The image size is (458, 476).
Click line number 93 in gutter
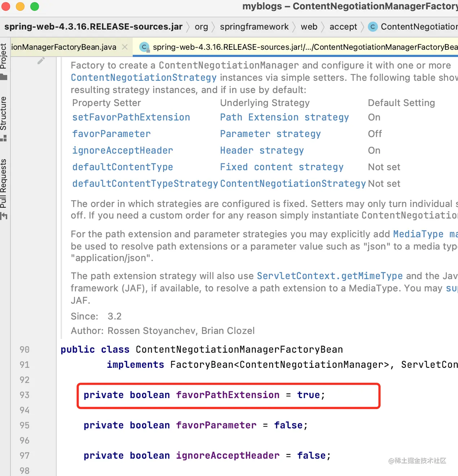25,395
